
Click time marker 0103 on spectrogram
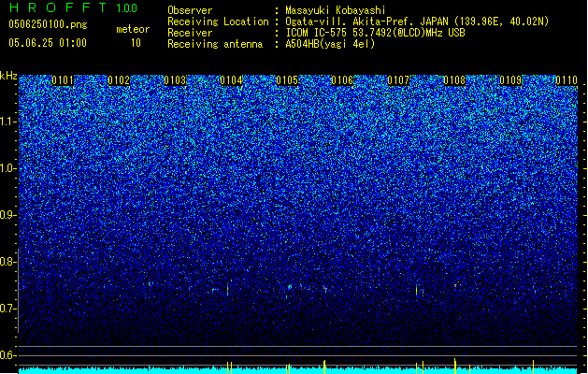point(175,80)
